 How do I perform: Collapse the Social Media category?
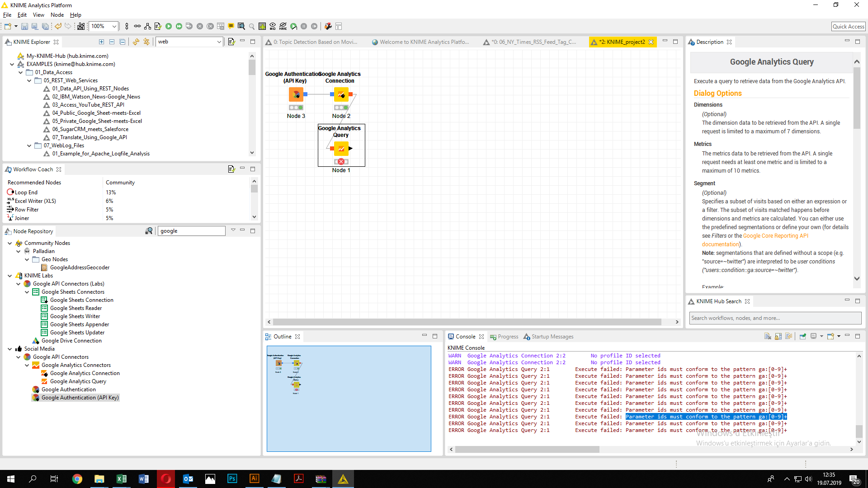9,349
